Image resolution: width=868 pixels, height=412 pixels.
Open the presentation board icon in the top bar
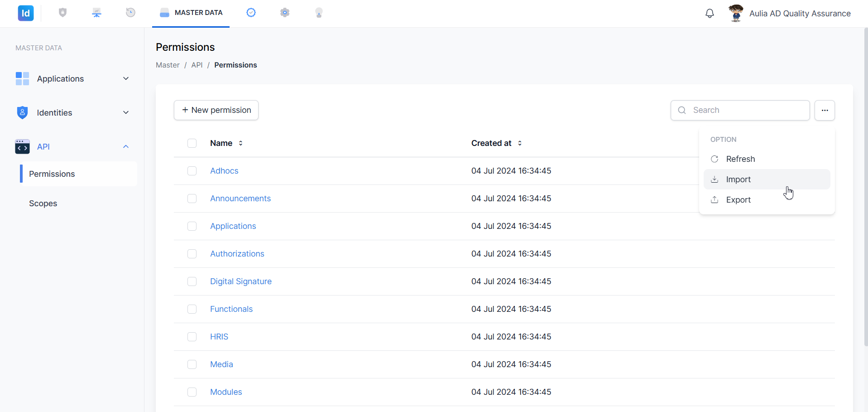(x=96, y=13)
